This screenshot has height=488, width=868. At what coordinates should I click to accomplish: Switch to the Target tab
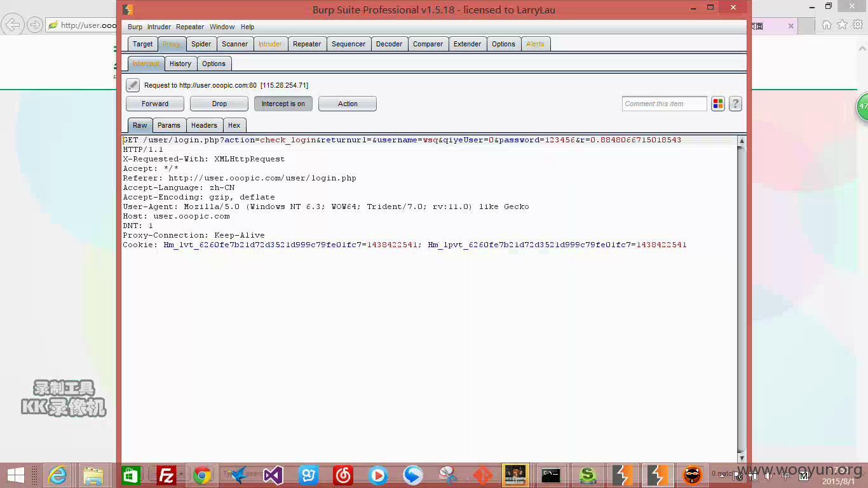click(142, 44)
